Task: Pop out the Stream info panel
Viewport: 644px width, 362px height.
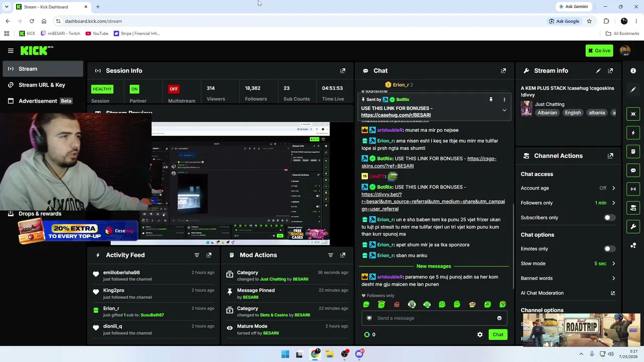Action: [610, 71]
